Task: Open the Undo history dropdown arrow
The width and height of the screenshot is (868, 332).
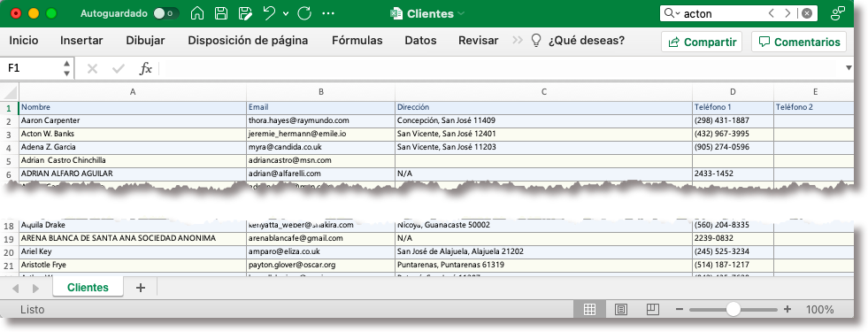Action: point(286,14)
